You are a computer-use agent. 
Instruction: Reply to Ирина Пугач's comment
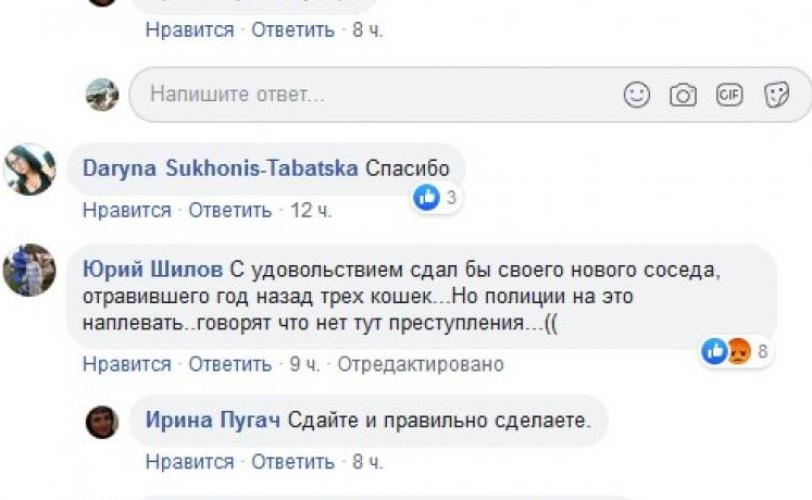tap(292, 463)
